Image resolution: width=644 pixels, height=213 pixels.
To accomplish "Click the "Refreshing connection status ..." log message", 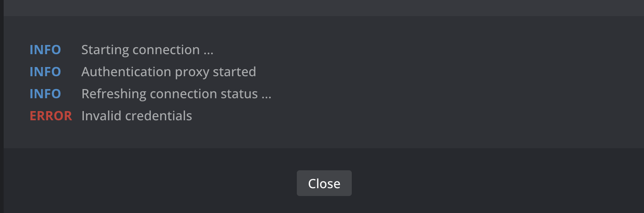I will pyautogui.click(x=176, y=94).
